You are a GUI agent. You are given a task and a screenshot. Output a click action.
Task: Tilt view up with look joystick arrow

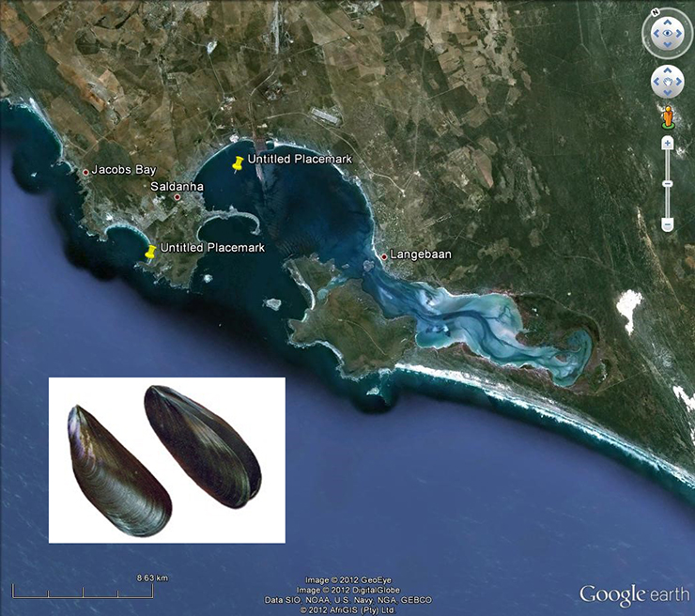(x=668, y=23)
